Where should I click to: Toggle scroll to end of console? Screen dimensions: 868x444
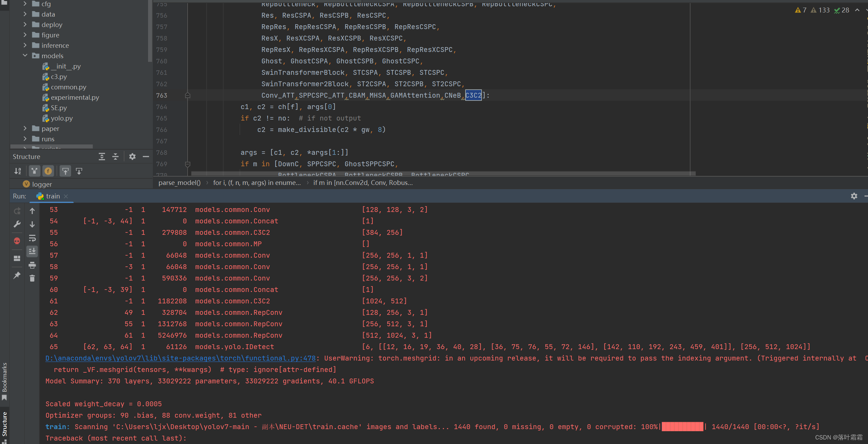click(x=32, y=251)
